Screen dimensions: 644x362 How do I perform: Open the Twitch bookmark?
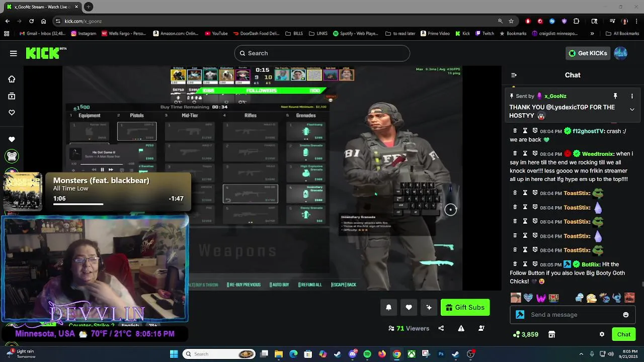(x=484, y=34)
